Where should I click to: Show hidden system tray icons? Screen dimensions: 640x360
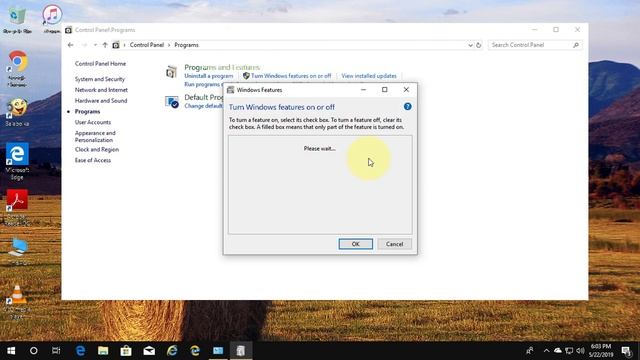(546, 351)
